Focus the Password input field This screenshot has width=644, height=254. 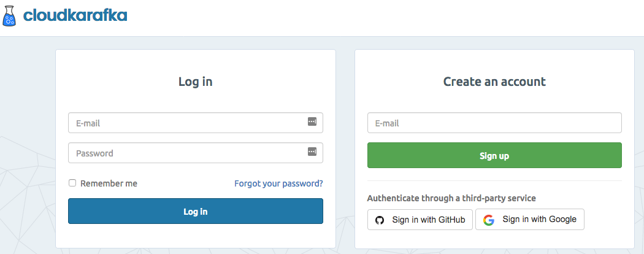click(184, 153)
